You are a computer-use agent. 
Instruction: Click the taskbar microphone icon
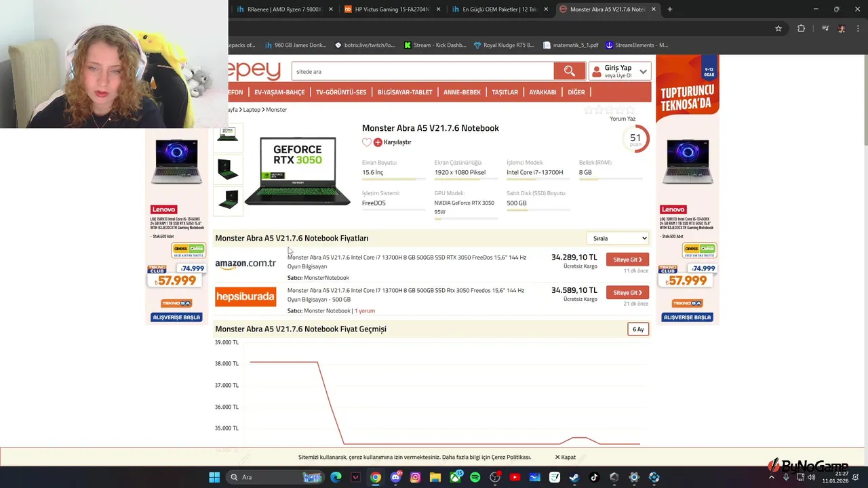[x=786, y=477]
